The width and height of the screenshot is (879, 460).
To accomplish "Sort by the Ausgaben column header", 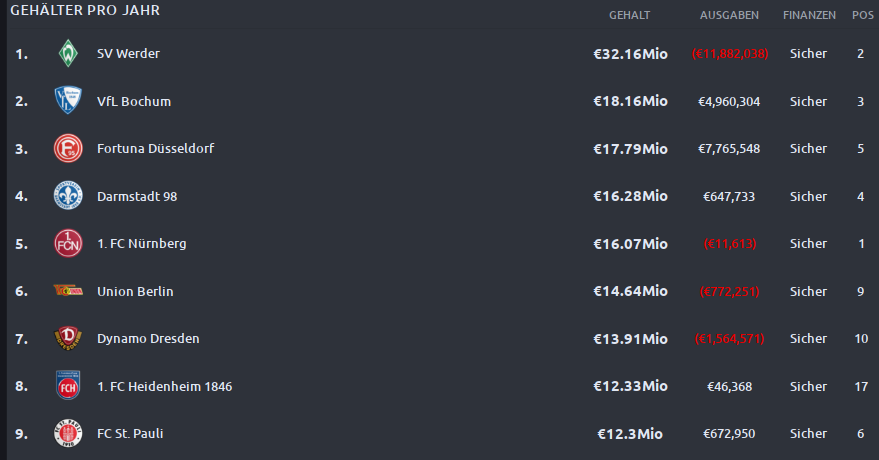I will [x=729, y=15].
